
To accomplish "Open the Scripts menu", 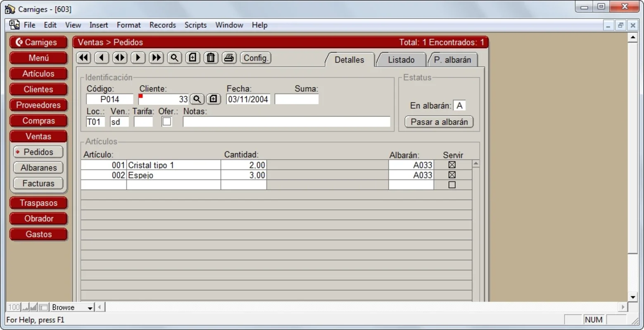I will 196,25.
